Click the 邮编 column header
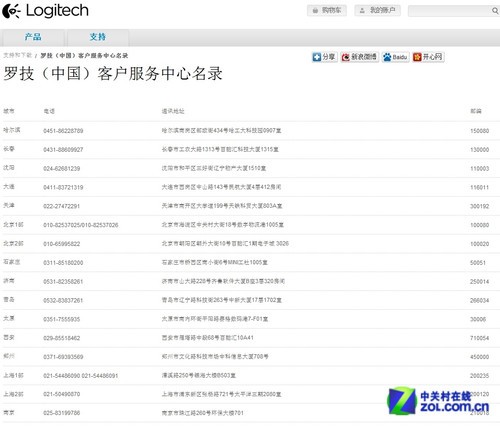Image resolution: width=500 pixels, height=427 pixels. point(476,111)
